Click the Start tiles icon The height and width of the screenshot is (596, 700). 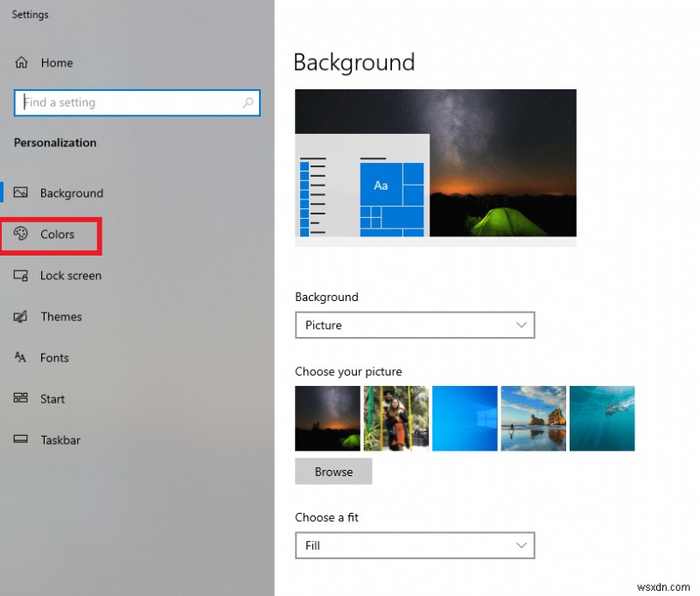point(20,398)
